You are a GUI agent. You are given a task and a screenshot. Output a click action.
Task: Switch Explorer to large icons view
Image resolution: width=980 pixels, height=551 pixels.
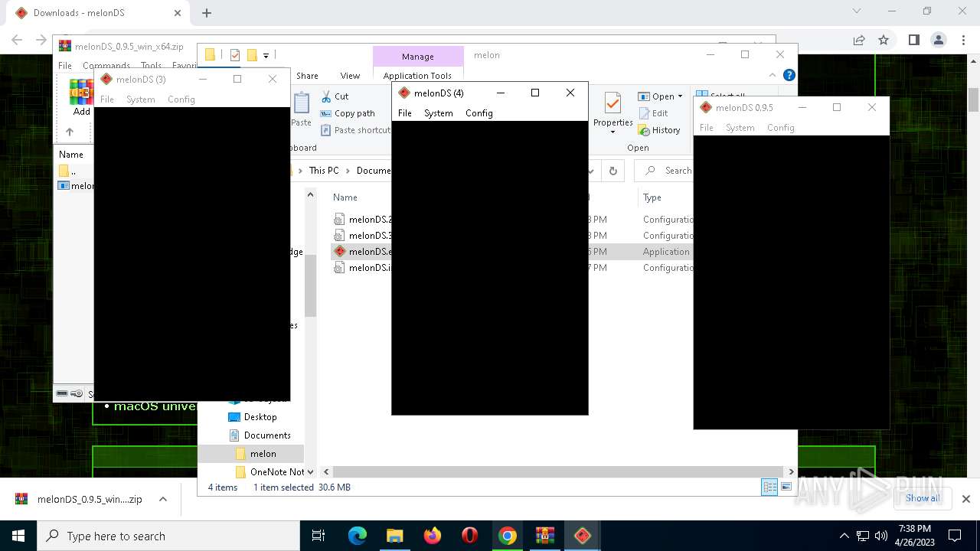786,487
